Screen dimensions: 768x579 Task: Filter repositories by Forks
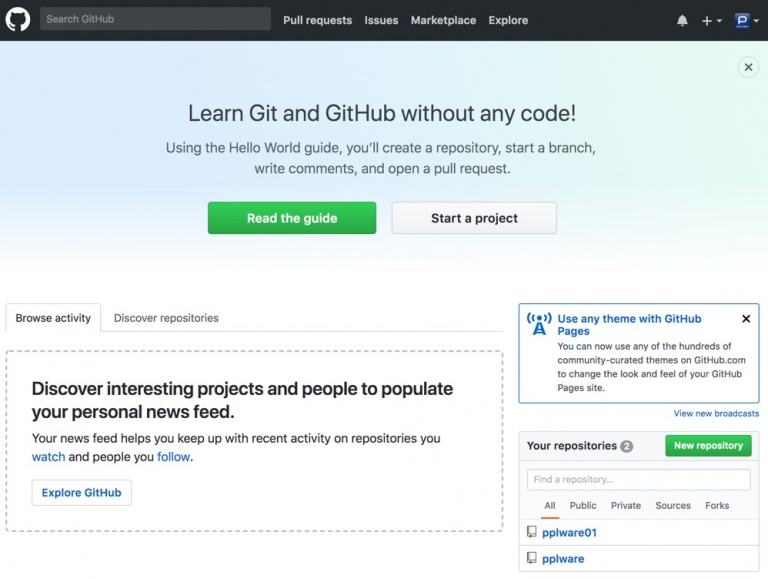tap(717, 506)
